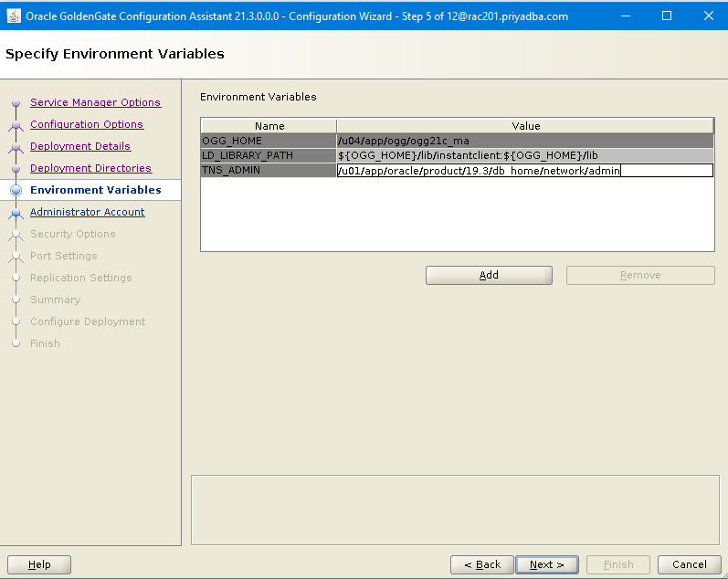728x579 pixels.
Task: Select the LD_LIBRARY_PATH name cell
Action: pos(269,155)
